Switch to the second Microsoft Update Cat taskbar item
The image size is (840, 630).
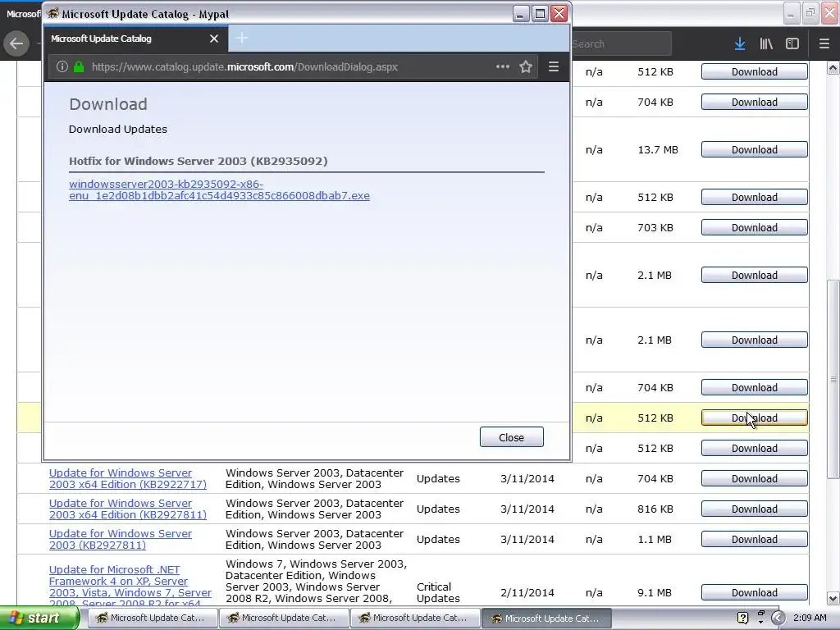click(283, 618)
